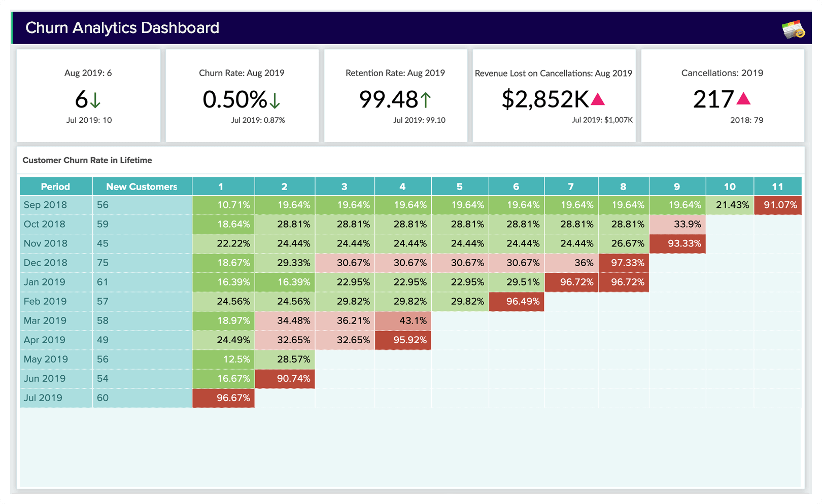Click the down arrow next to 0.50%
The image size is (822, 504).
click(275, 100)
